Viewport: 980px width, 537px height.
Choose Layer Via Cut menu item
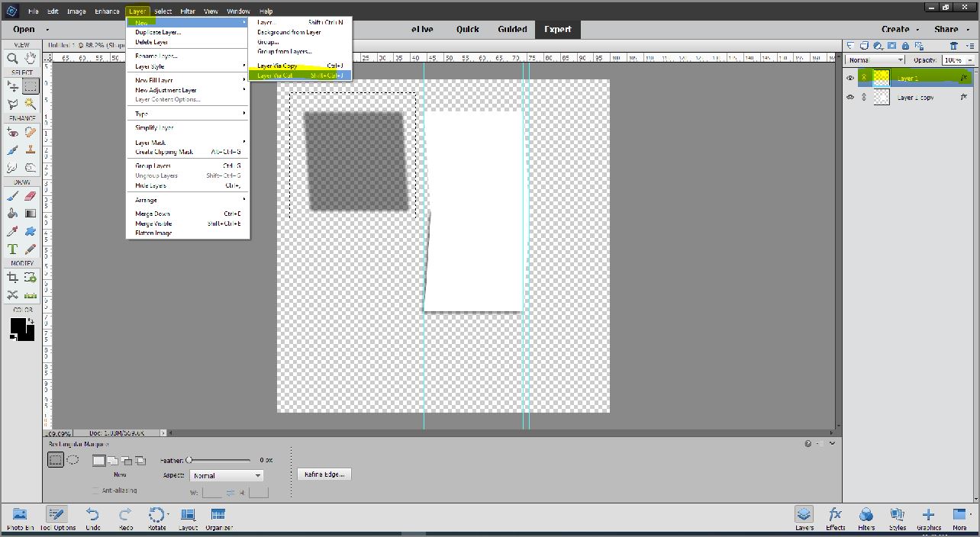tap(300, 76)
